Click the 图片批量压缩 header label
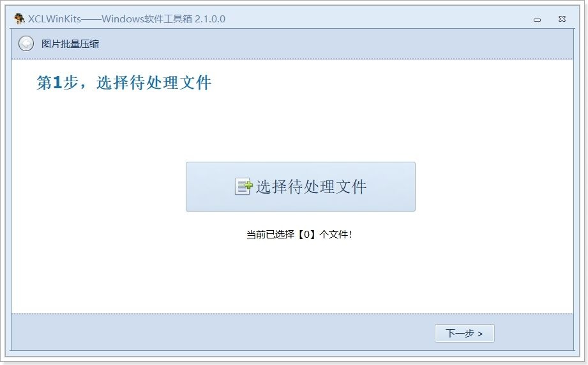This screenshot has width=588, height=365. (x=70, y=44)
